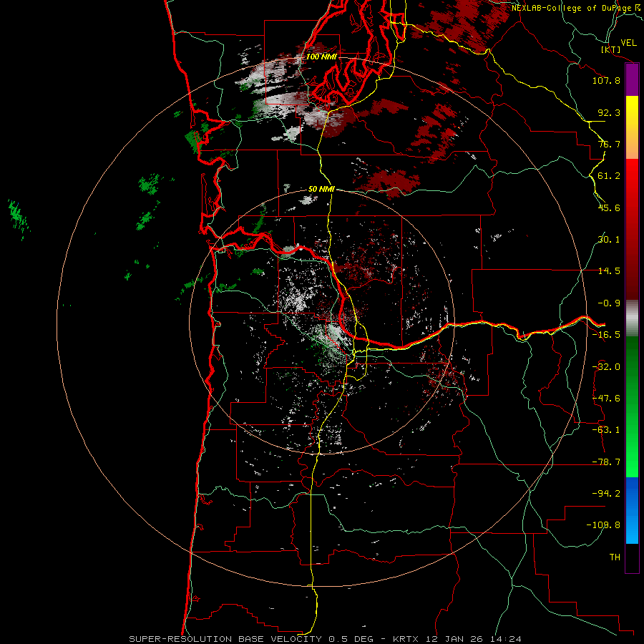644x644 pixels.
Task: Select the -16.5 scale value
Action: tap(606, 335)
